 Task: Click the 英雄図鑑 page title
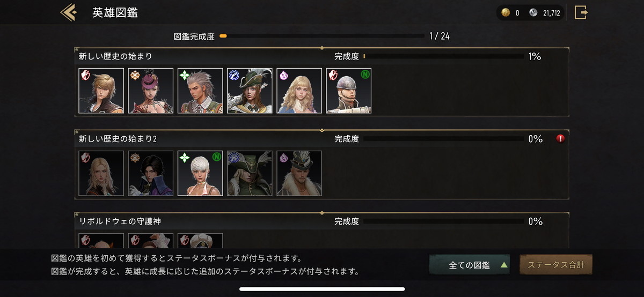[115, 12]
